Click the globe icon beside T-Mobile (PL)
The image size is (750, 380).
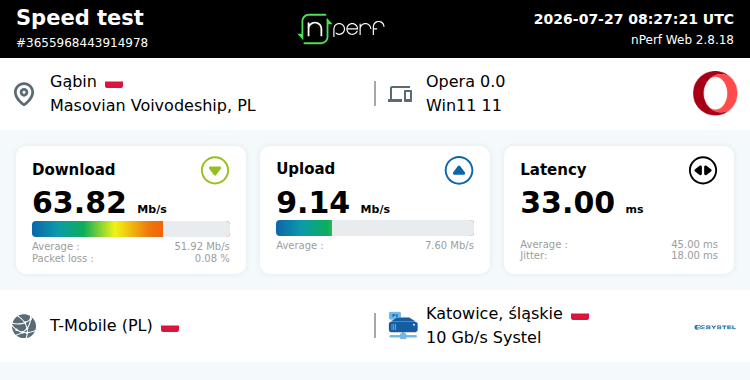(x=24, y=326)
